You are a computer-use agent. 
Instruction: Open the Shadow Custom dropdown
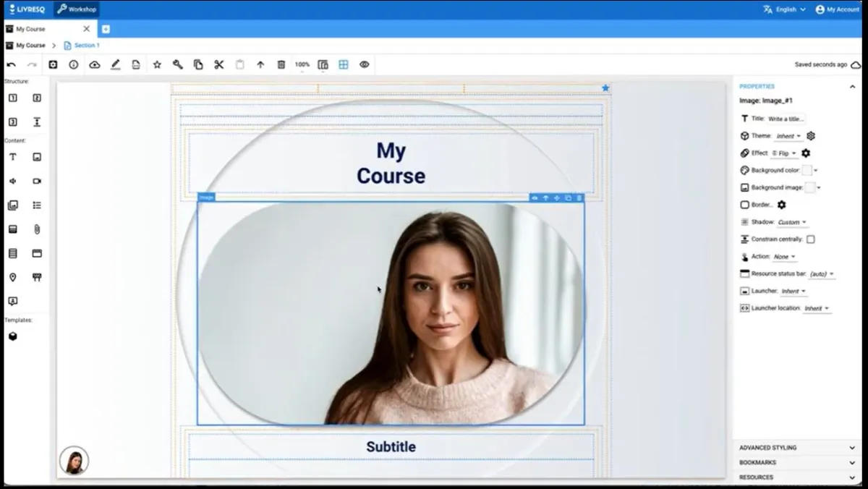[x=791, y=222]
